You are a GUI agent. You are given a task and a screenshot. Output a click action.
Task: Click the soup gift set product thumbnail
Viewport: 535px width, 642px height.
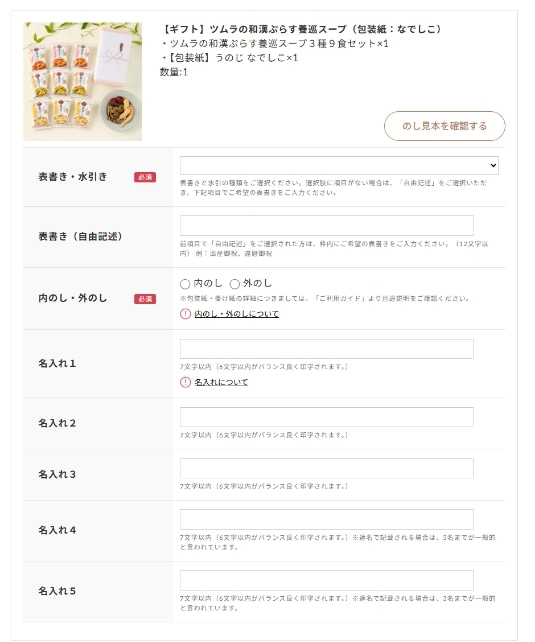83,81
